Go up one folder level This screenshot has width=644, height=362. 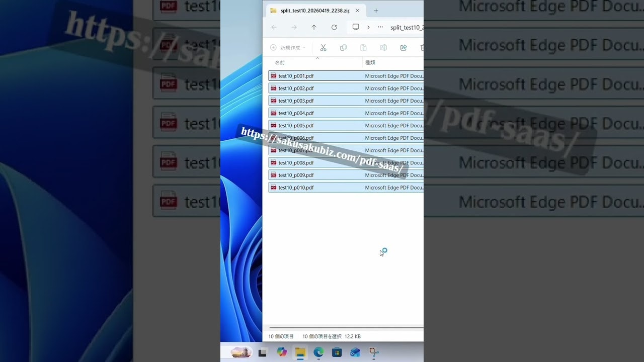[314, 27]
